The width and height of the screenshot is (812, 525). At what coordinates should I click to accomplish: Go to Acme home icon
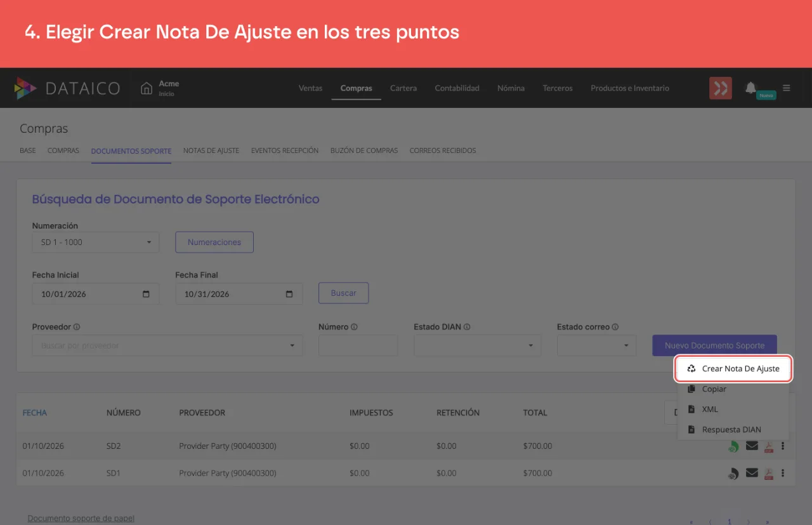(147, 88)
